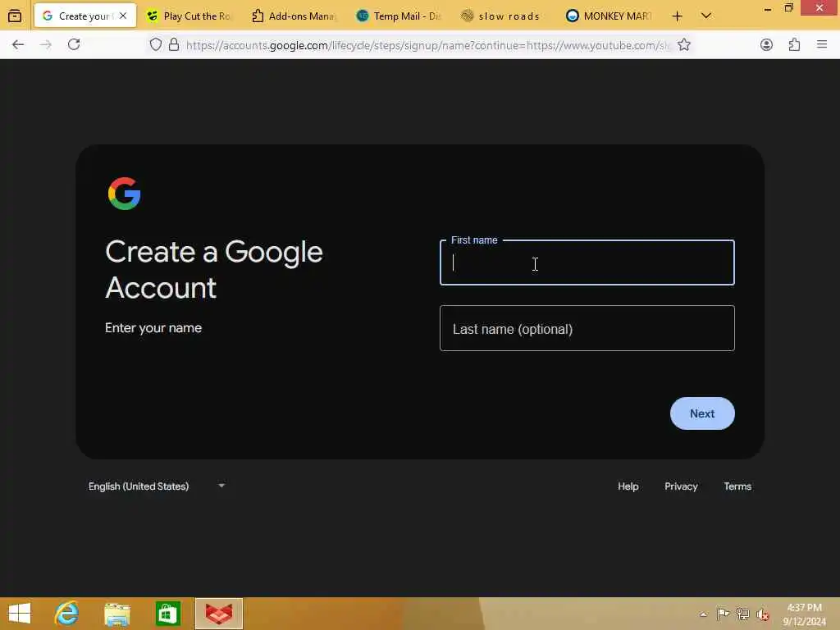Open the Help link
The width and height of the screenshot is (840, 630).
[628, 486]
